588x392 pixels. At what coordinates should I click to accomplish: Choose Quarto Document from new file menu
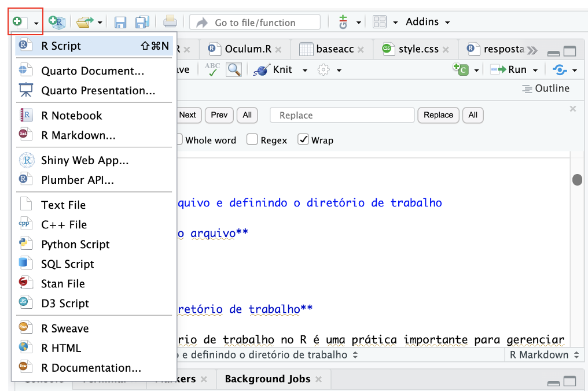tap(92, 71)
